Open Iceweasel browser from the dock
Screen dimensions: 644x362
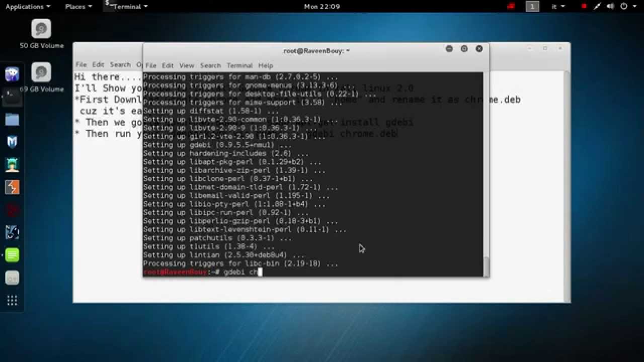12,74
